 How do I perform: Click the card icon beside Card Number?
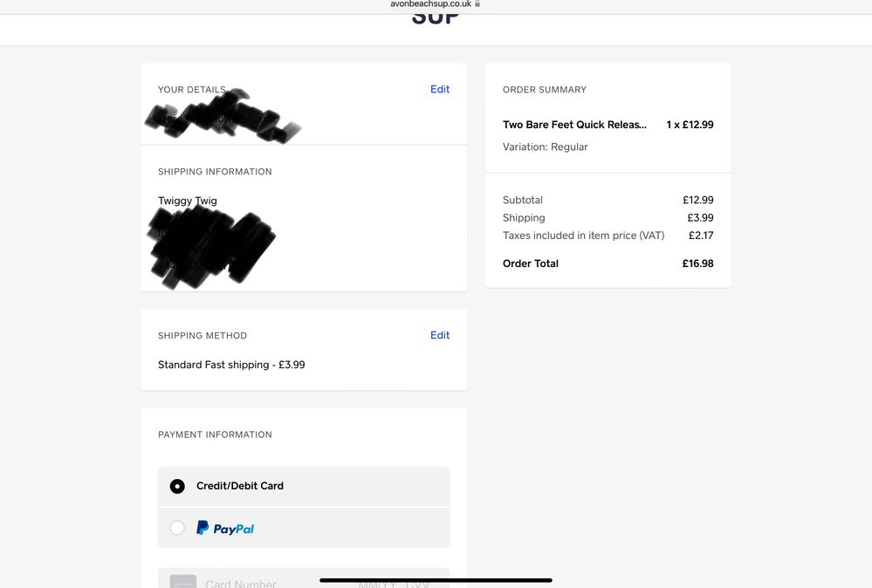click(x=182, y=582)
